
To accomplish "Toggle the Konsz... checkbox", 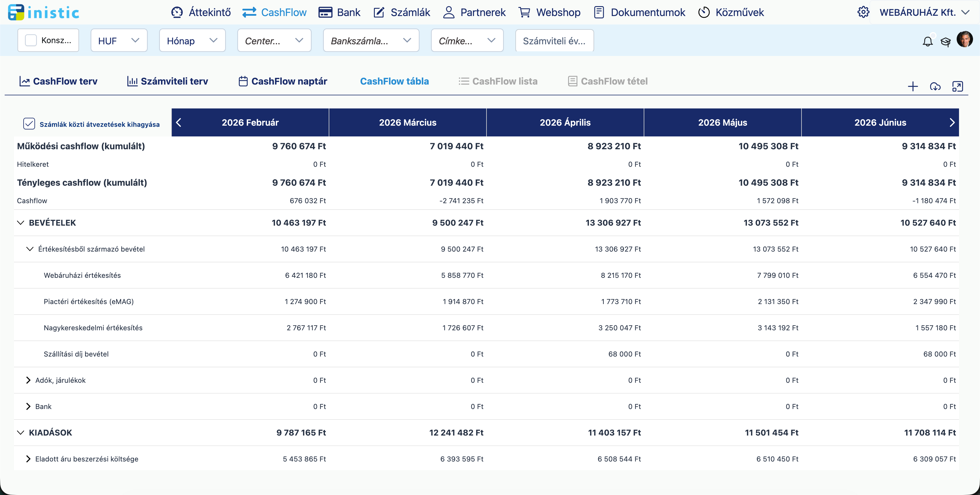I will (x=31, y=40).
